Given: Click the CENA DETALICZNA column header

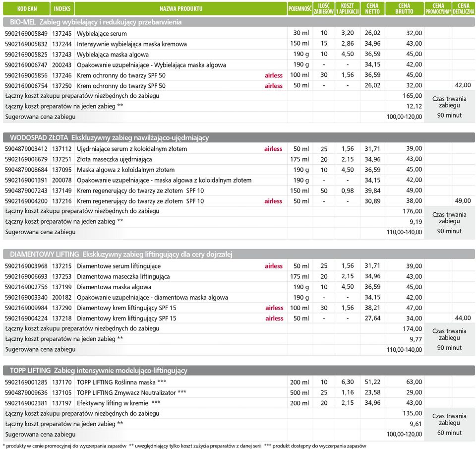Looking at the screenshot, I should 464,8.
